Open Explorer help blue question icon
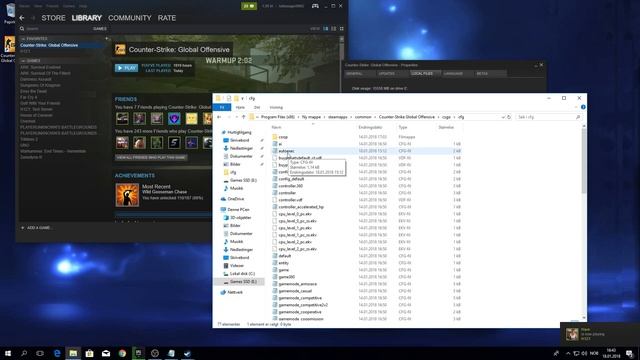Image resolution: width=640 pixels, height=360 pixels. click(x=583, y=107)
